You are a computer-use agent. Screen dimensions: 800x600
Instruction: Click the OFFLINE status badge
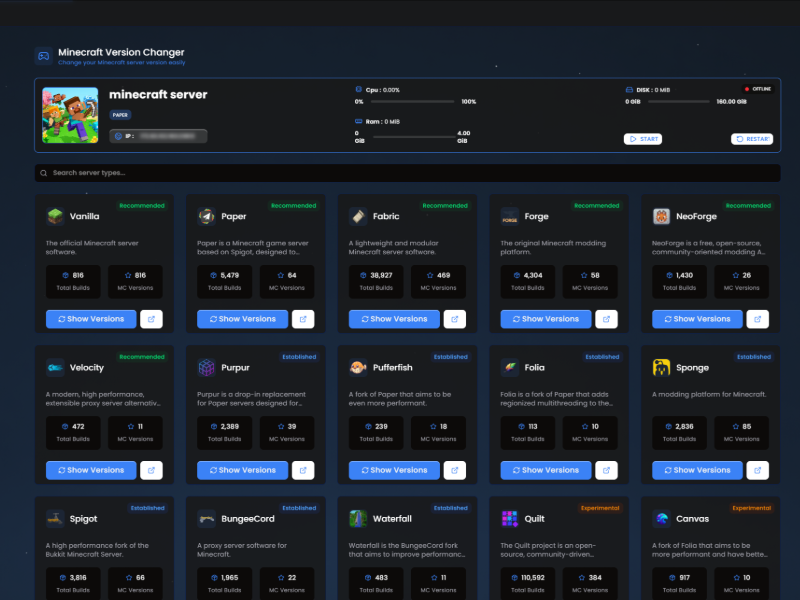pos(758,89)
